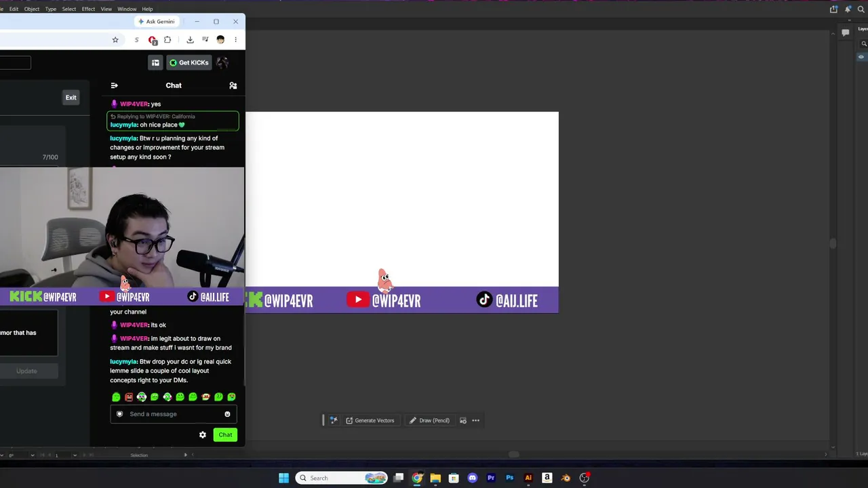
Task: Open File Explorer from the taskbar
Action: (435, 478)
